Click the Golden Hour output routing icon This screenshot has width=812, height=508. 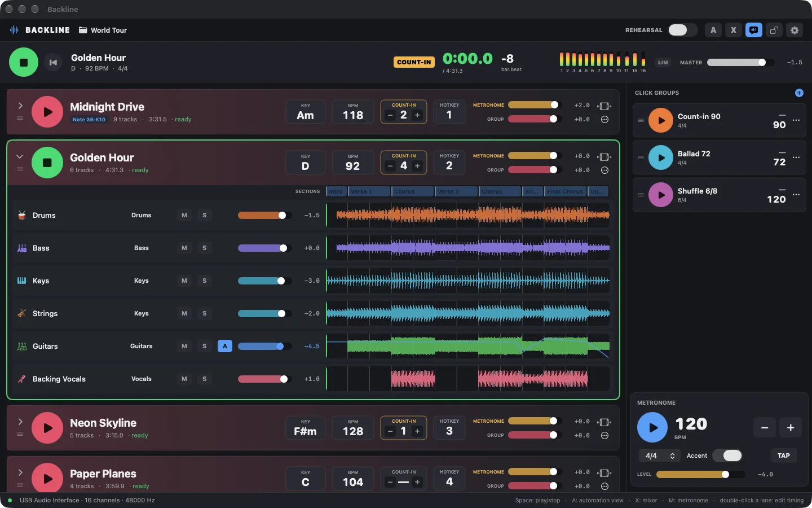[x=604, y=157]
